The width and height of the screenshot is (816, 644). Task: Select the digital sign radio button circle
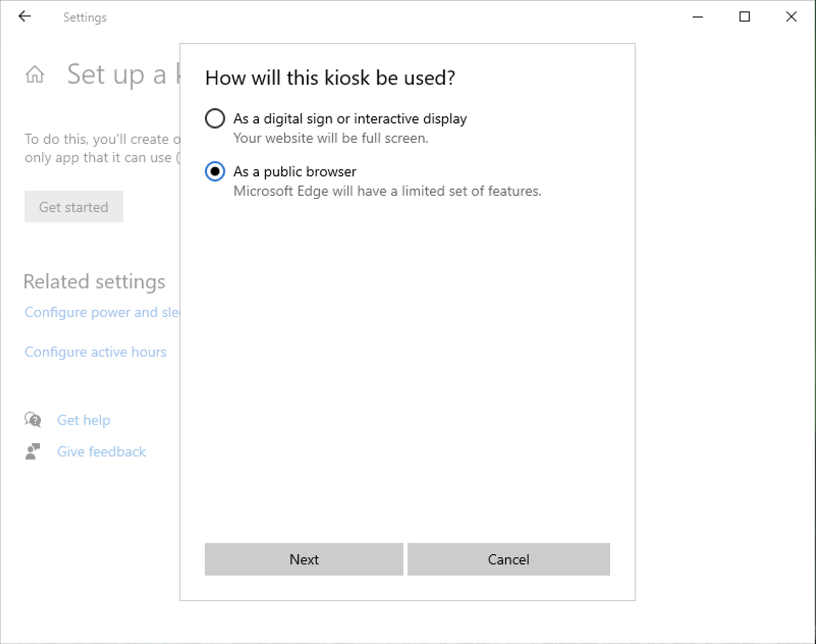(215, 119)
